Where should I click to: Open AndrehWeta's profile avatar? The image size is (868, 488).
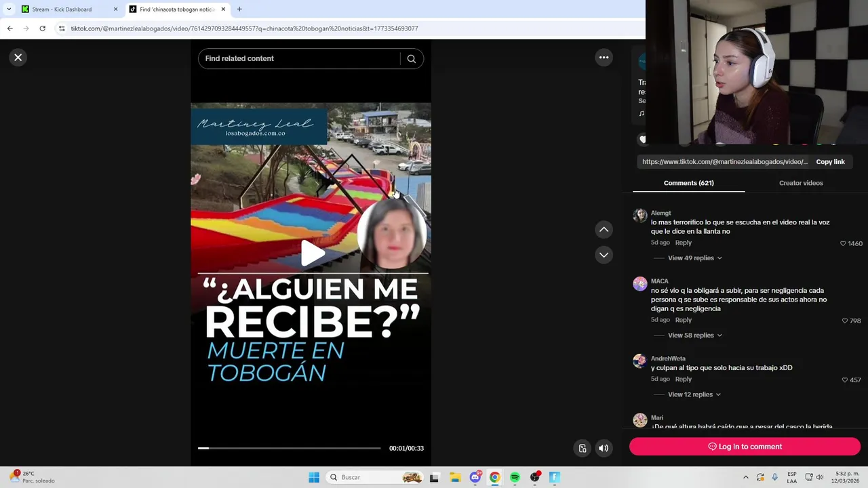tap(640, 361)
